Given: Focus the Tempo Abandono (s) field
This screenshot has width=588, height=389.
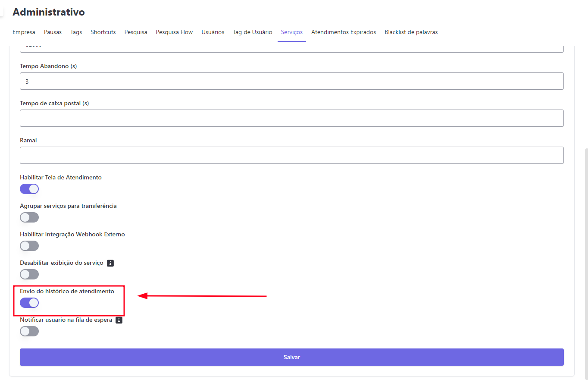Looking at the screenshot, I should point(292,81).
